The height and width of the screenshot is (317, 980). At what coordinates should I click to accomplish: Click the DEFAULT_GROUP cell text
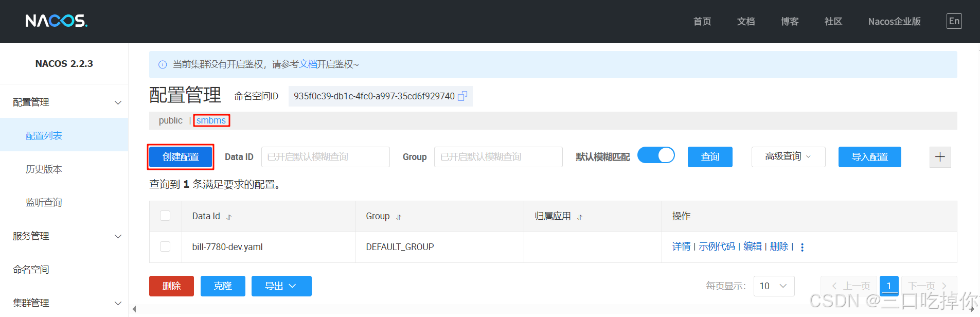pyautogui.click(x=400, y=247)
